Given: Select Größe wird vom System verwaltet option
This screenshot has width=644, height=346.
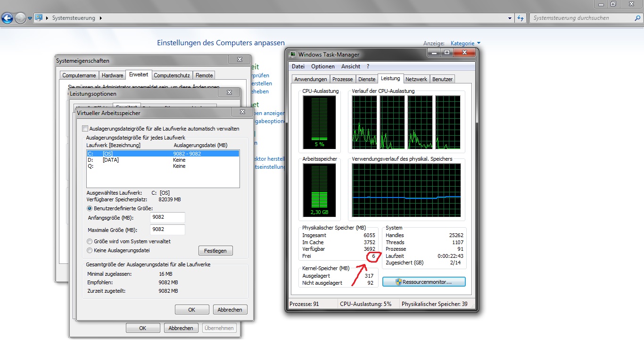Looking at the screenshot, I should point(90,241).
